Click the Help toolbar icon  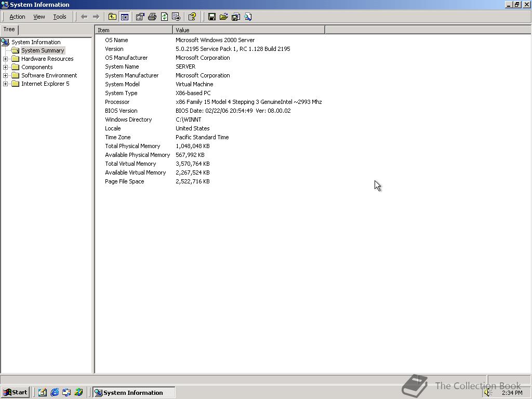(x=192, y=17)
